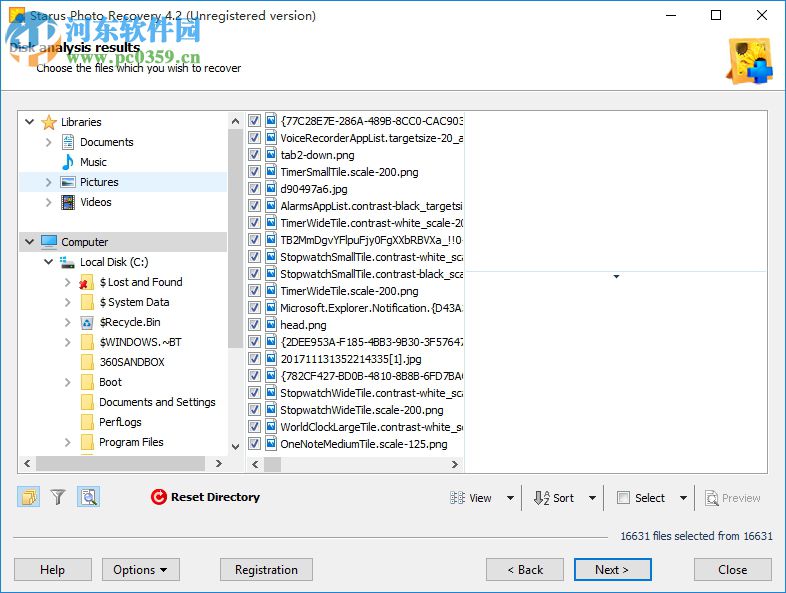Screen dimensions: 786x593
Task: Click the red Reset Directory icon
Action: click(x=158, y=497)
